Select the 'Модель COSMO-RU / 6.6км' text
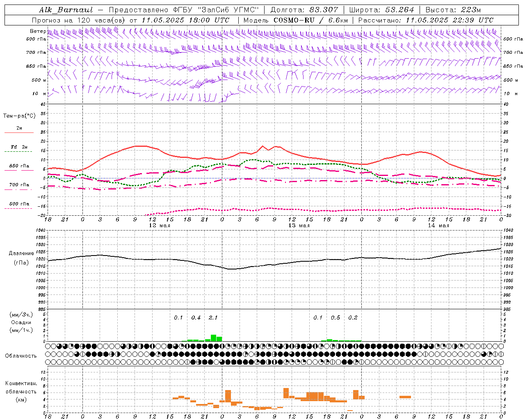This screenshot has width=525, height=420. click(296, 20)
